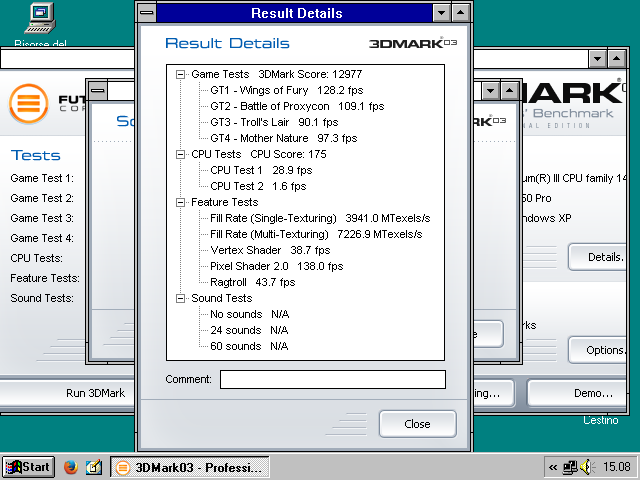640x480 pixels.
Task: Select the CPU Test 1 row
Action: (261, 170)
